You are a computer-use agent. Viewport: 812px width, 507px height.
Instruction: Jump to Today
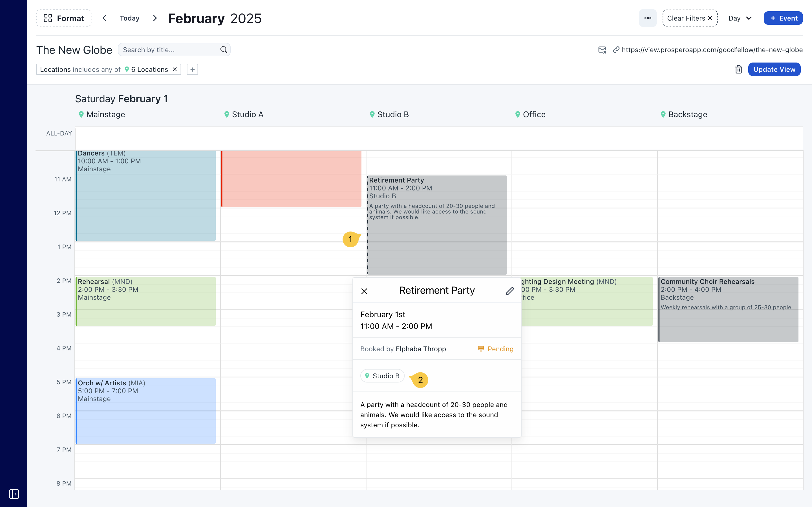tap(129, 18)
